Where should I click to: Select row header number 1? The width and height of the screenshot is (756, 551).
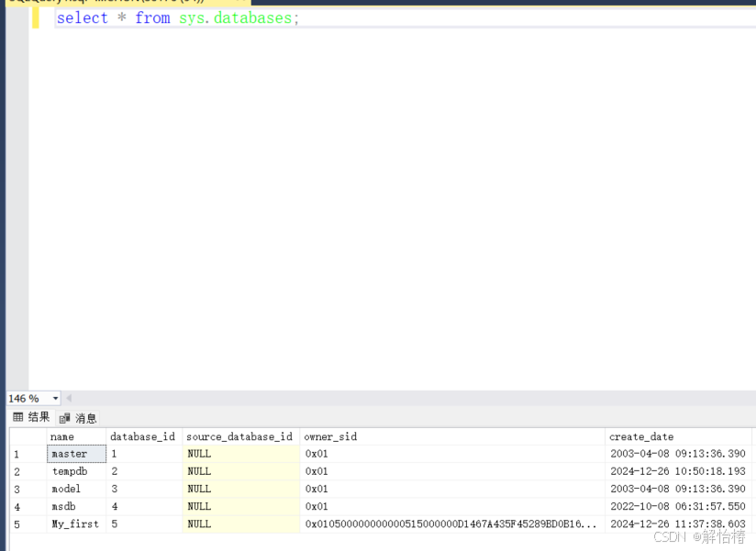(28, 454)
